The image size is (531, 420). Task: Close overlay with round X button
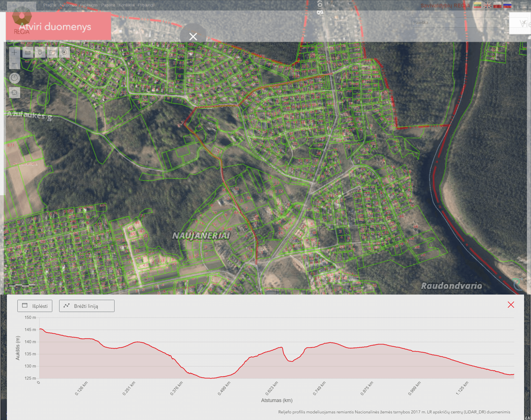point(193,36)
